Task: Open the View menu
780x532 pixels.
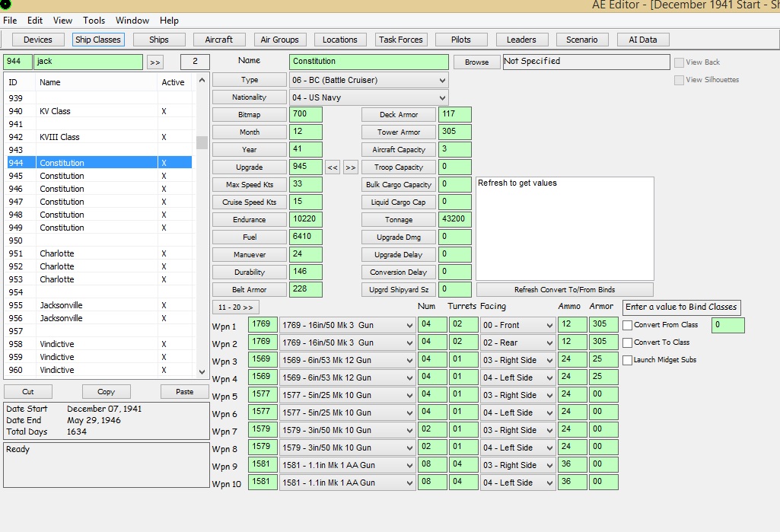Action: point(62,21)
